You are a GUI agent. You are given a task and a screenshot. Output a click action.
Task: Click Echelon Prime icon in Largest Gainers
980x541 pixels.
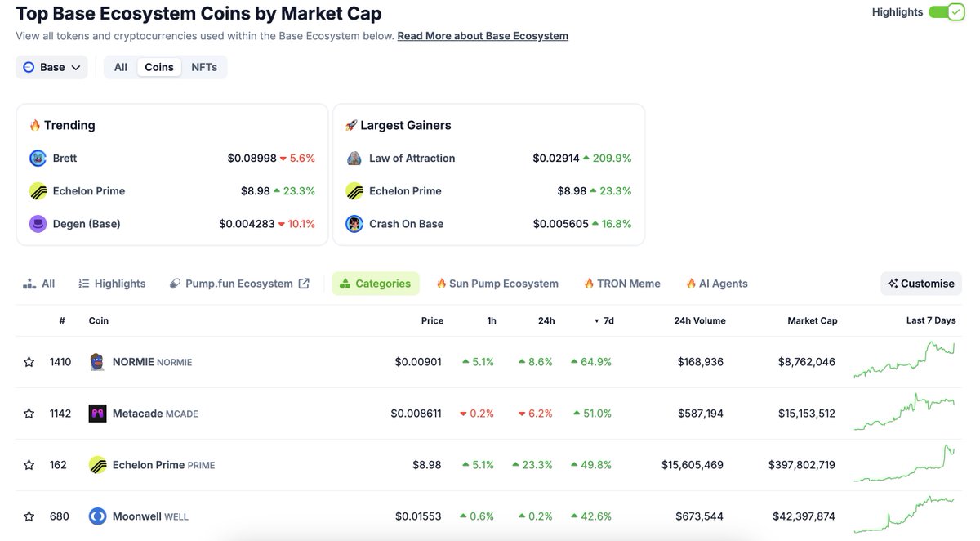coord(354,191)
